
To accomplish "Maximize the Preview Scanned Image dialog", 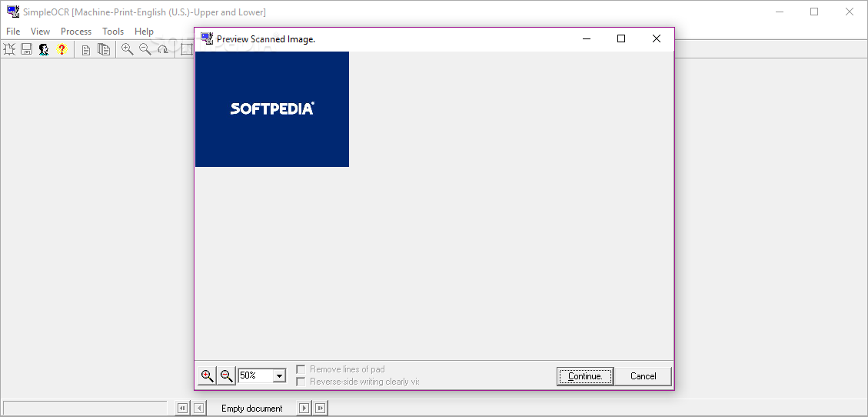I will (621, 38).
